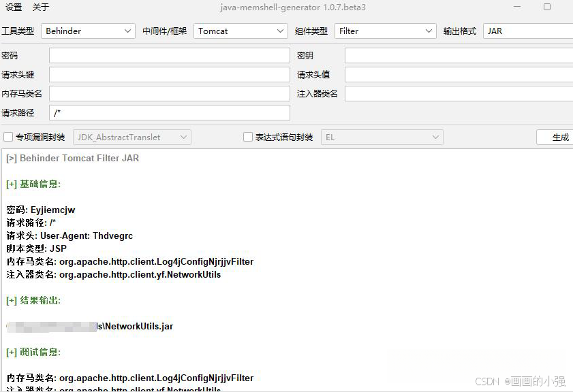Click the 注入器类名 input field
This screenshot has height=392, width=573.
coord(459,93)
